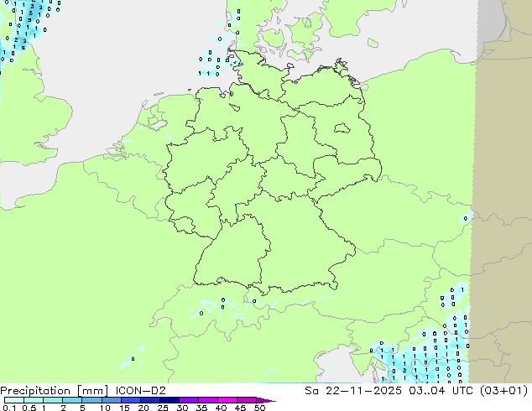The image size is (532, 411).
Task: Click legend value '10'
Action: point(105,408)
